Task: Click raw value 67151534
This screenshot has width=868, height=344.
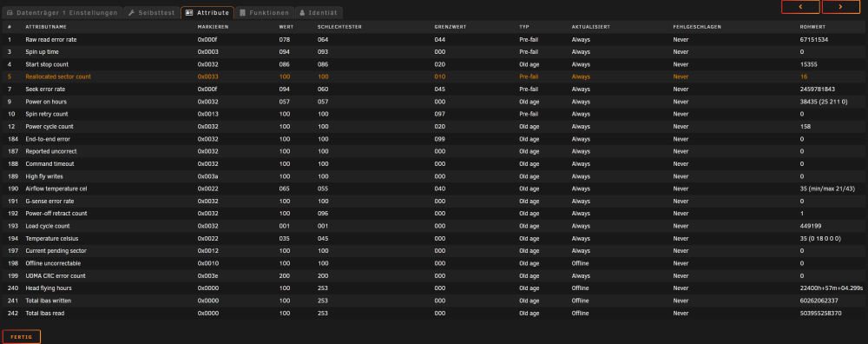Action: coord(814,39)
